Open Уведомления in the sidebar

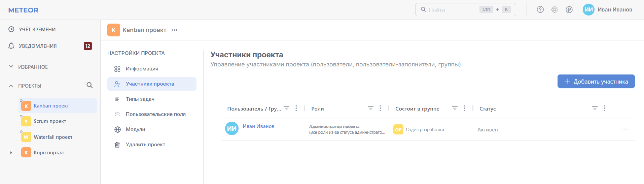pyautogui.click(x=38, y=46)
